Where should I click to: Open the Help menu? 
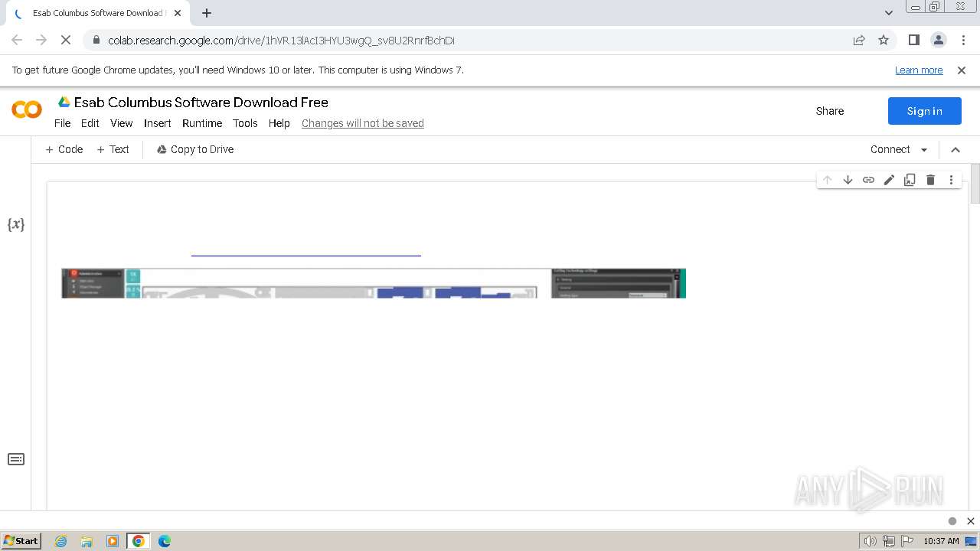pyautogui.click(x=279, y=123)
